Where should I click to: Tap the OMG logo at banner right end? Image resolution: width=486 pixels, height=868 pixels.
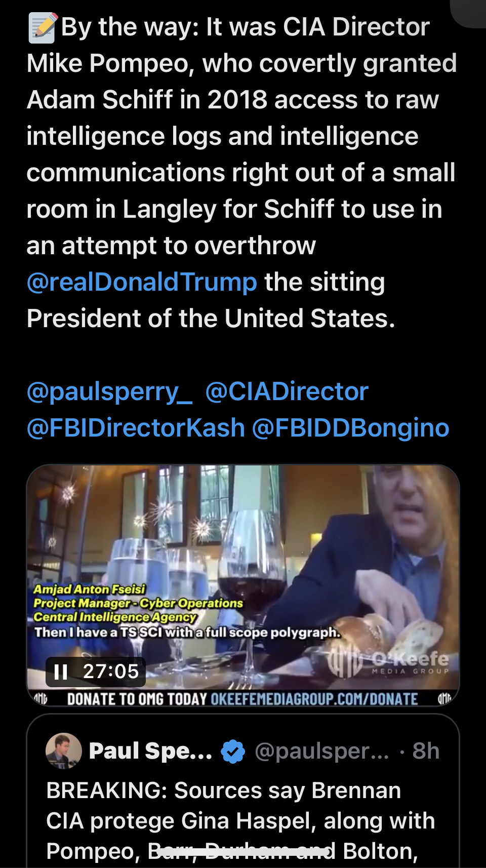point(444,699)
